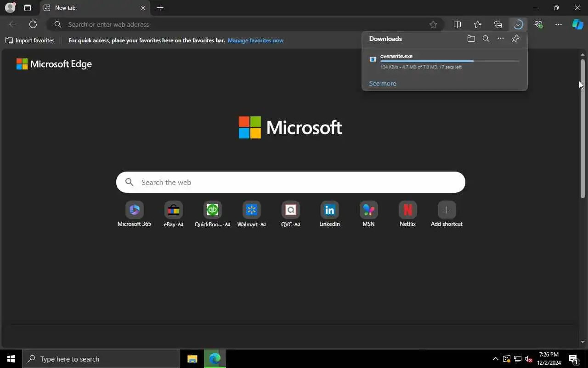This screenshot has width=588, height=368.
Task: Open the profile avatar menu
Action: point(10,8)
